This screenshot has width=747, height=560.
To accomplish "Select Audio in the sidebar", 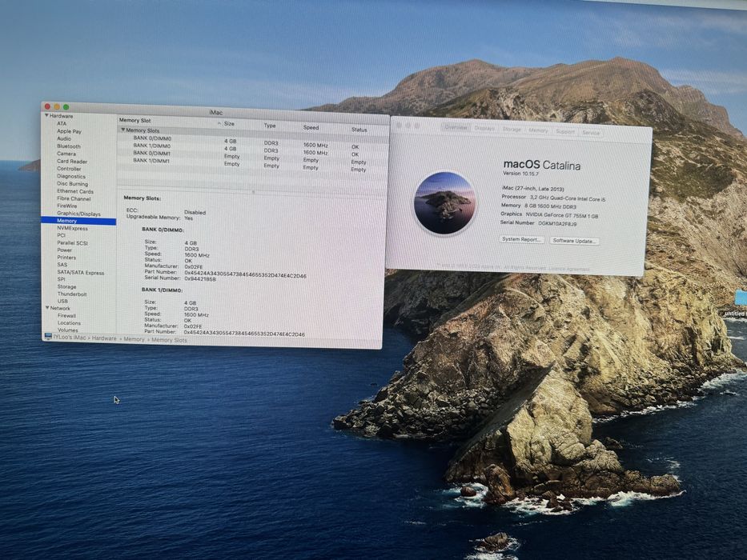I will (64, 138).
